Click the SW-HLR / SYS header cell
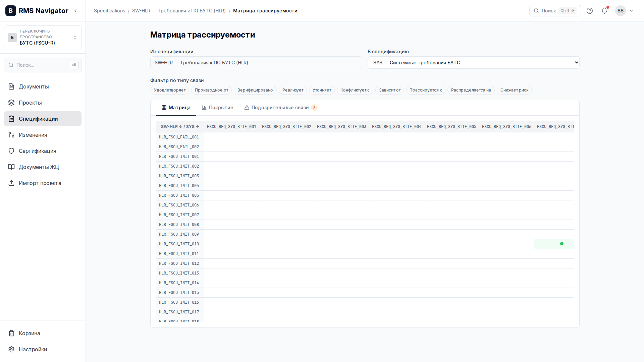The height and width of the screenshot is (362, 644). (180, 127)
